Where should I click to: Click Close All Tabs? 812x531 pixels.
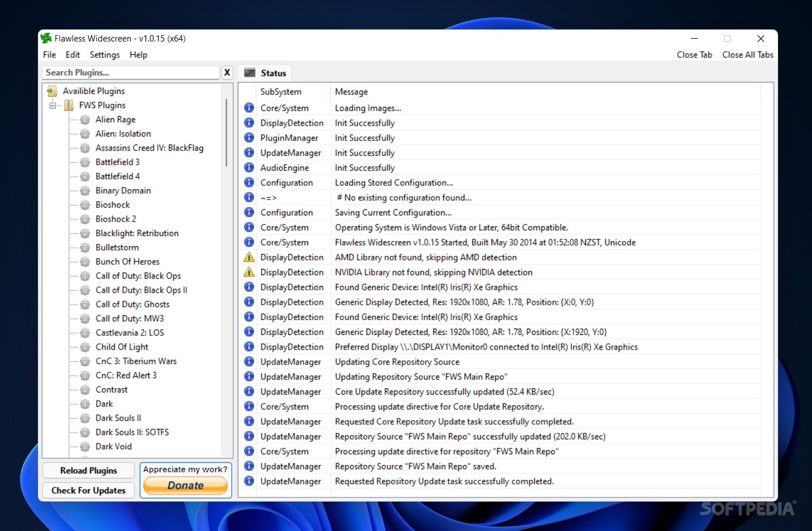tap(748, 55)
